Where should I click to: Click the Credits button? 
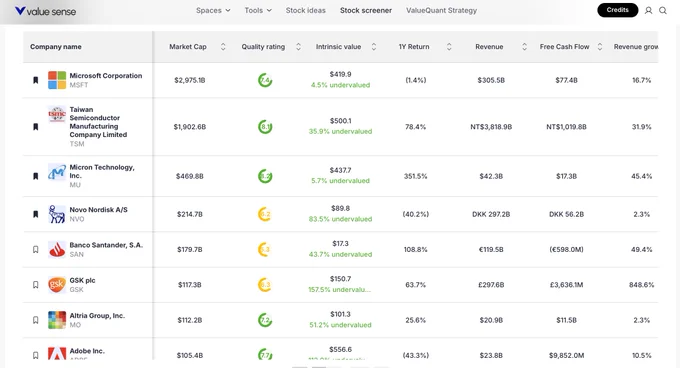(618, 10)
